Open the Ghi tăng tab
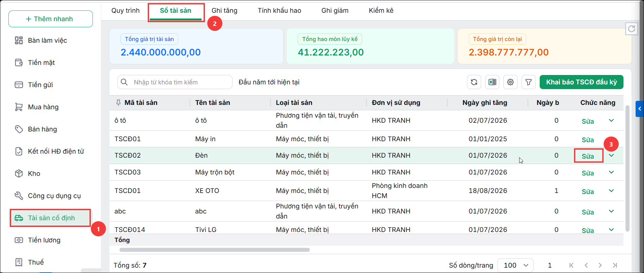The image size is (644, 273). [224, 10]
